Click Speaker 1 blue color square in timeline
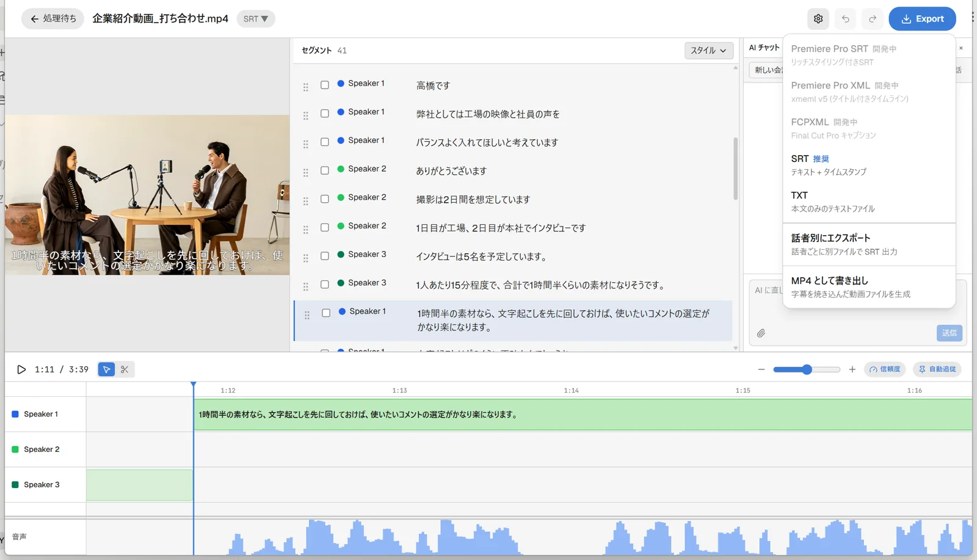 point(15,414)
